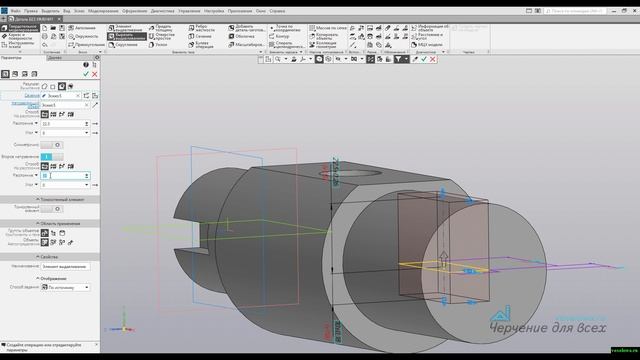Select the Контур tool
This screenshot has height=360, width=640.
(x=279, y=36)
